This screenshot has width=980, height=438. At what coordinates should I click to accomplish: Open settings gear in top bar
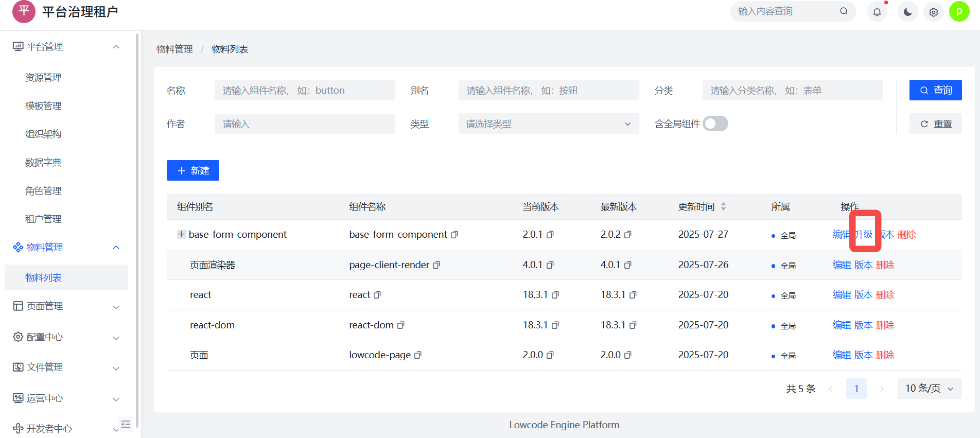[x=934, y=12]
